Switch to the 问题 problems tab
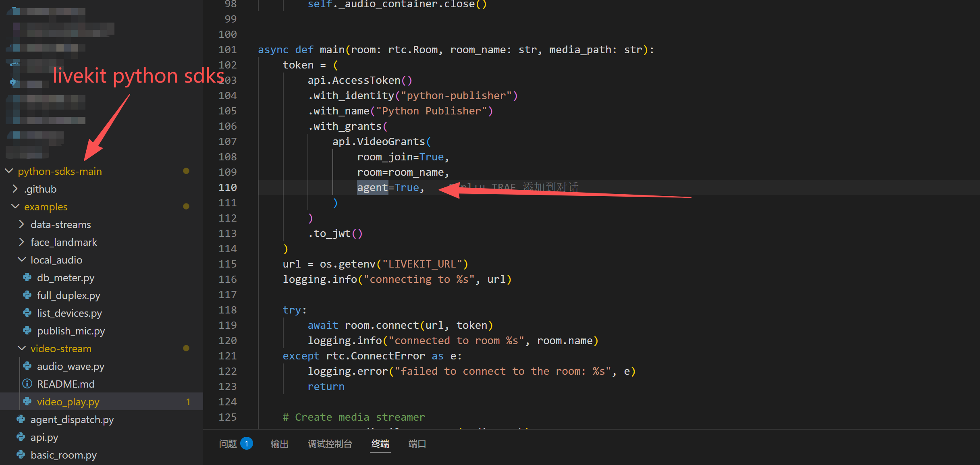Viewport: 980px width, 465px height. tap(228, 444)
